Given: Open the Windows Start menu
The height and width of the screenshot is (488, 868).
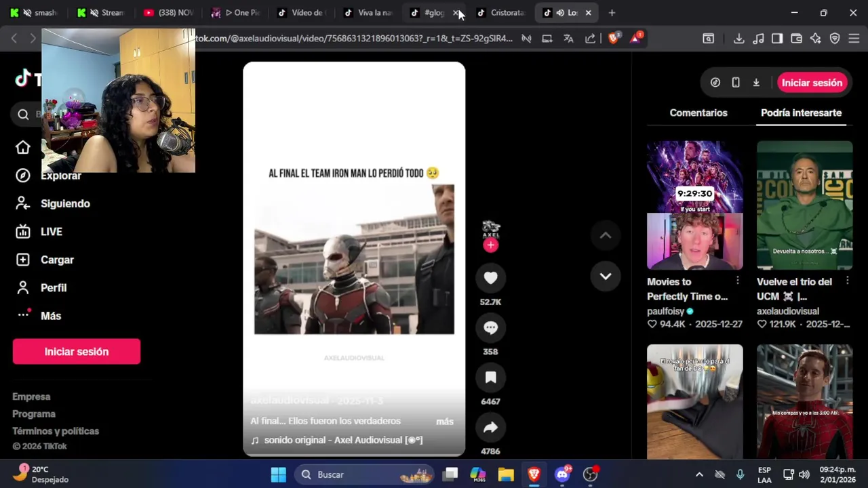Looking at the screenshot, I should 278,474.
